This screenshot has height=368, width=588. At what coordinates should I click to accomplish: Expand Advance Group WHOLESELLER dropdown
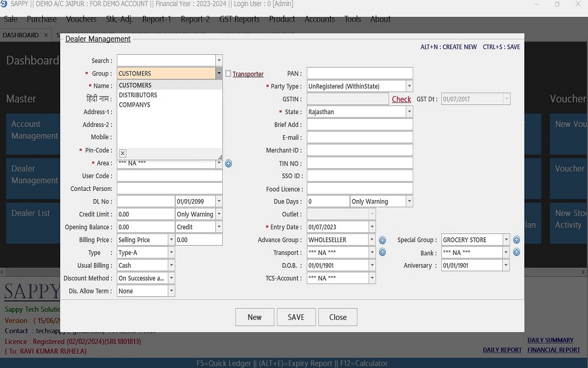(x=372, y=240)
